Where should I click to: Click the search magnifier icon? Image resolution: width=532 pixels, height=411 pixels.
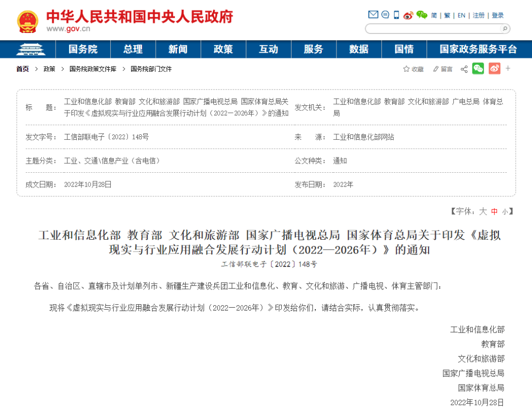click(505, 29)
